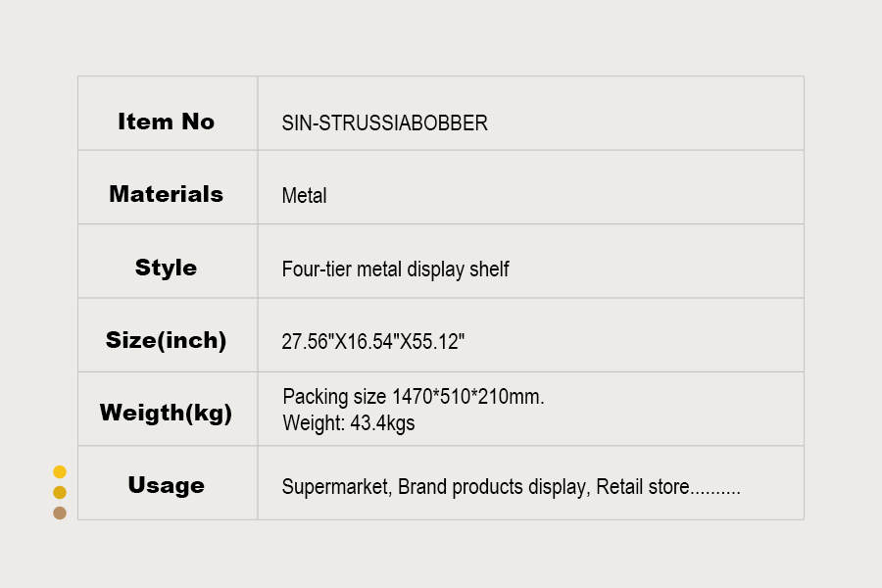Click the Four-tier metal display shelf text
This screenshot has width=882, height=588.
click(x=395, y=269)
